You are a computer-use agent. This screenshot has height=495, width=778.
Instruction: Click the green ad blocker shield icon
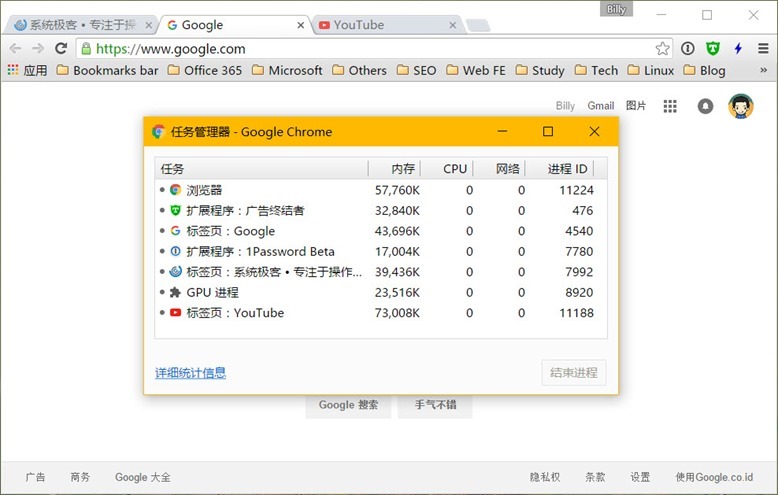(x=713, y=48)
